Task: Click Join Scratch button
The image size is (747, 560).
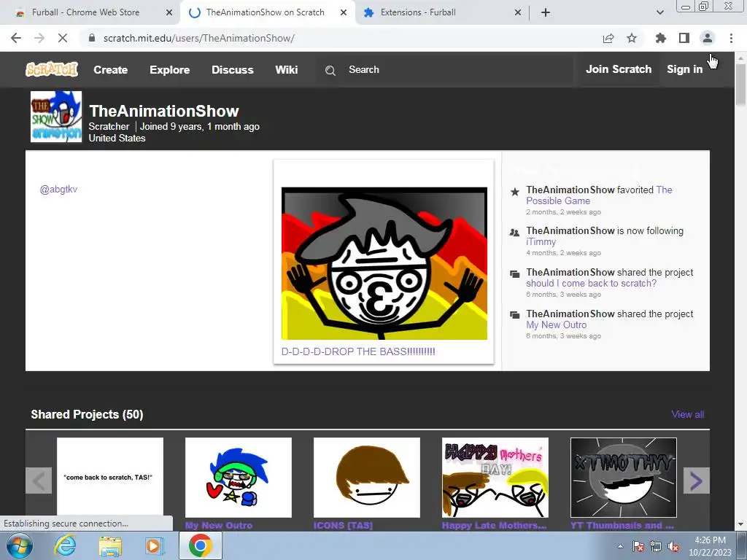Action: coord(619,69)
